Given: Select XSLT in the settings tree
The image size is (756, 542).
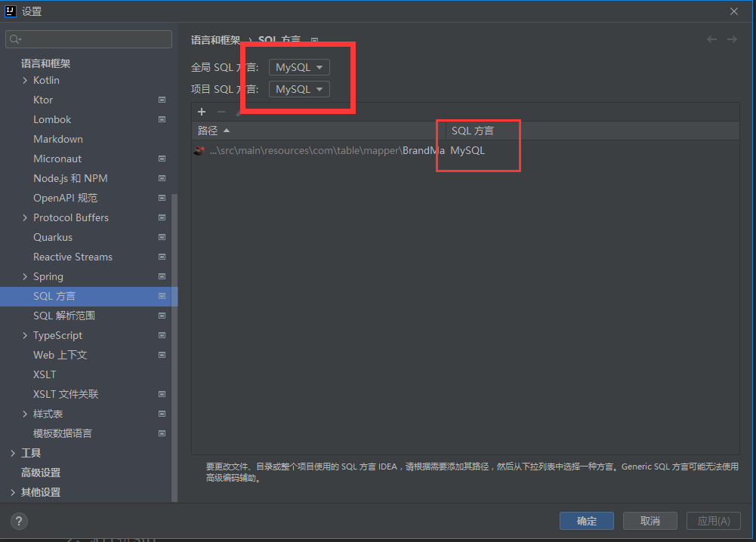Looking at the screenshot, I should point(45,374).
